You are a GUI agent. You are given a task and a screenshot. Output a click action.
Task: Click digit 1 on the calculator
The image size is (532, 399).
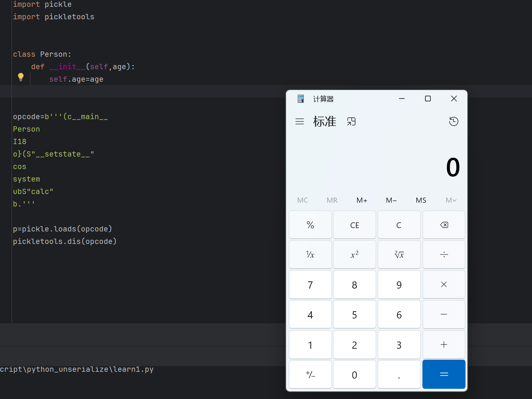pos(310,345)
